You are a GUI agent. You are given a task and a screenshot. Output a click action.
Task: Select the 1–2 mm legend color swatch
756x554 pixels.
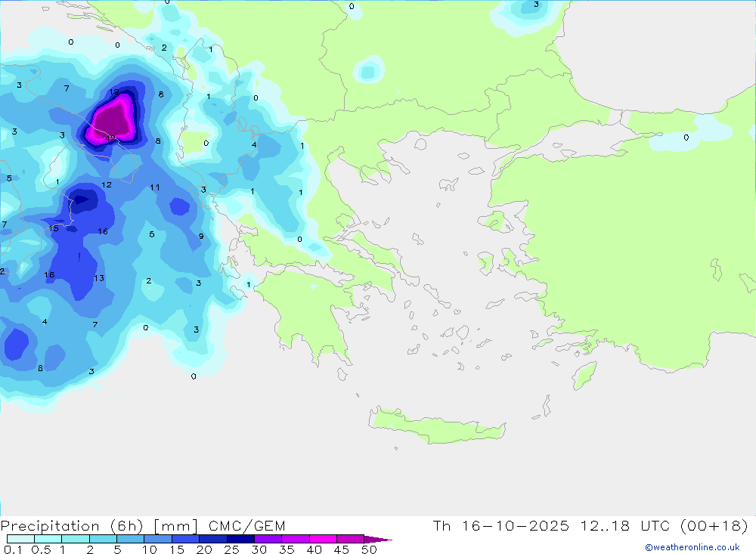tap(75, 539)
